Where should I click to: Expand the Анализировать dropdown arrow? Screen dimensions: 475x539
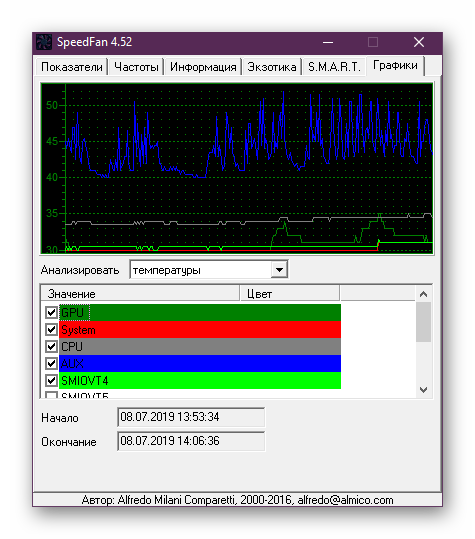(279, 270)
